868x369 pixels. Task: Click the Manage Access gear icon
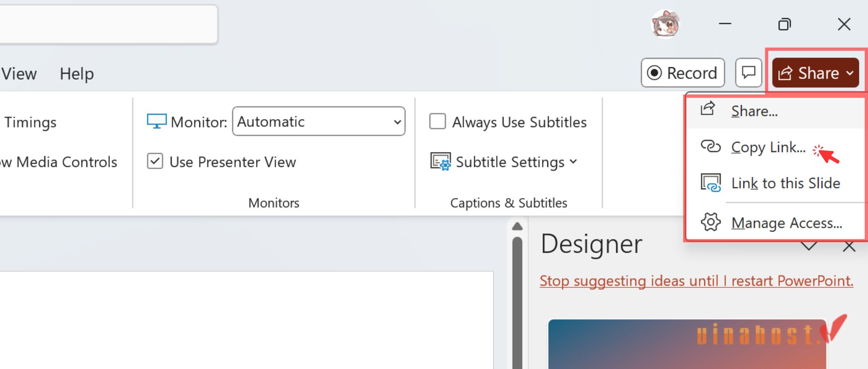tap(710, 222)
